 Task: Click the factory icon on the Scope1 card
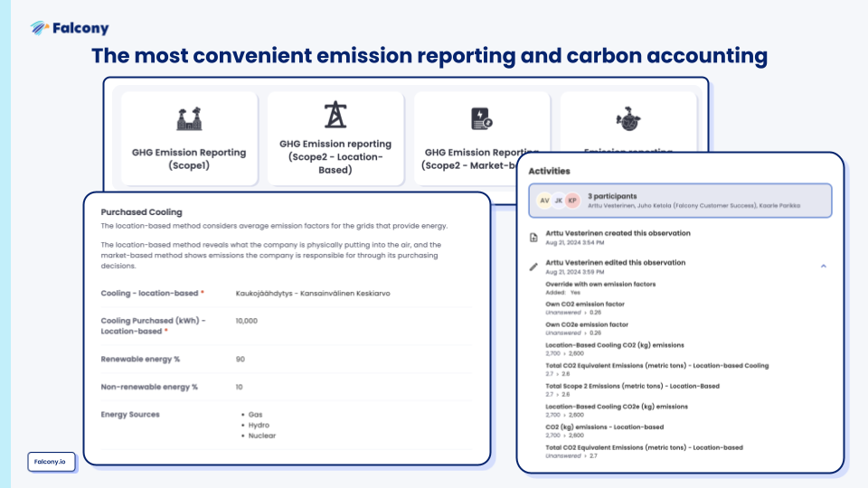[x=189, y=119]
